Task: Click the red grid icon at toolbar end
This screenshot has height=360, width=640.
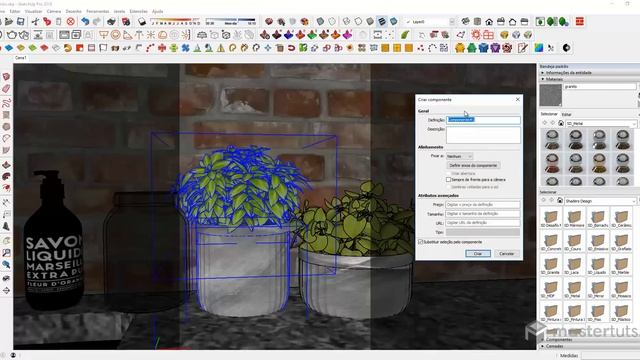Action: pos(580,21)
